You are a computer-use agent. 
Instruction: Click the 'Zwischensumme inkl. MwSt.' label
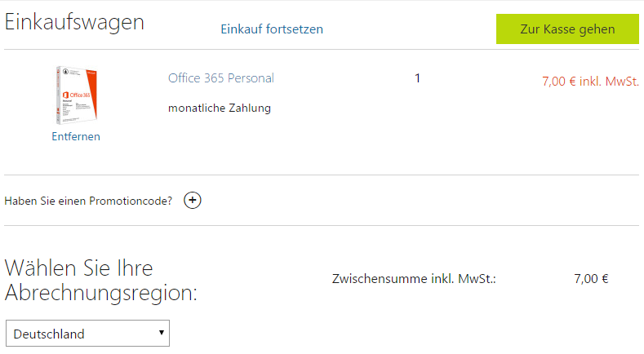(x=415, y=279)
